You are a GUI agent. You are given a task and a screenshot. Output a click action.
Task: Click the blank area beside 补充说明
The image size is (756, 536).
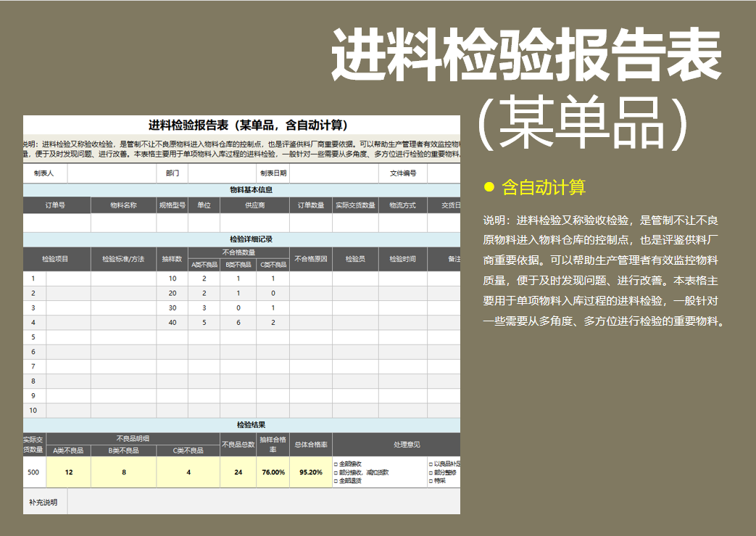[x=264, y=502]
